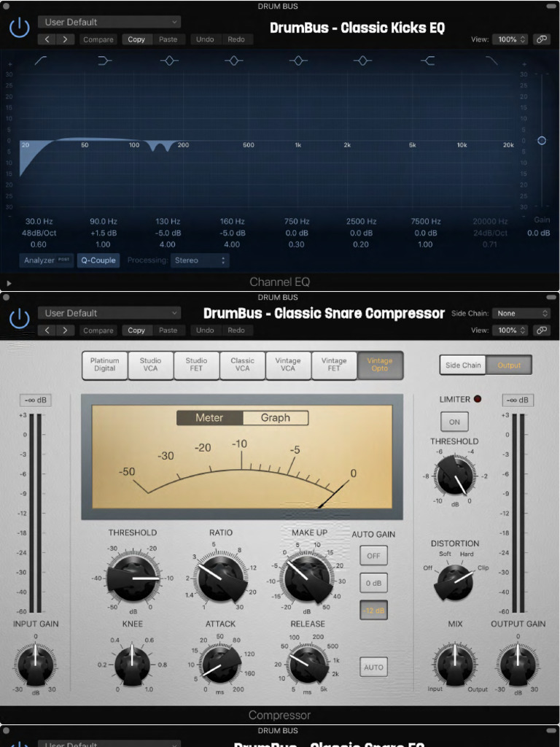Click compressor Ratio knob
This screenshot has width=560, height=747.
tap(221, 578)
